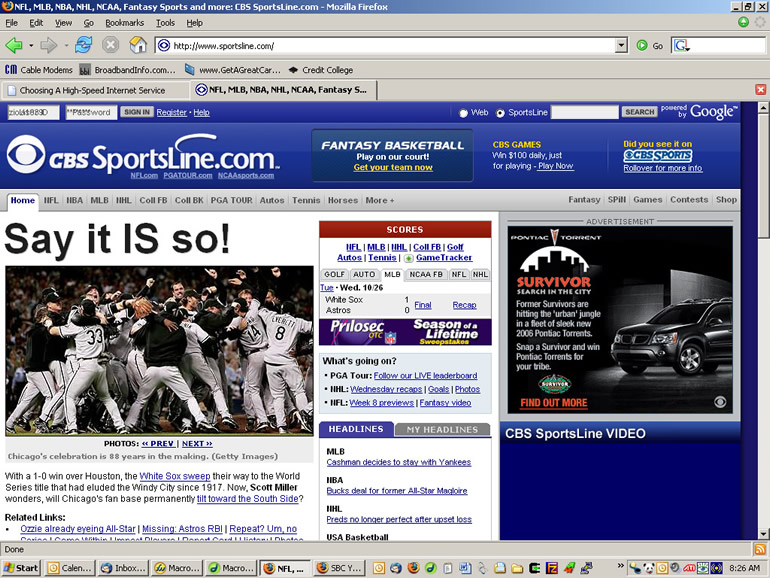This screenshot has height=578, width=770.
Task: Switch to the Inbox taskbar window
Action: click(x=123, y=568)
